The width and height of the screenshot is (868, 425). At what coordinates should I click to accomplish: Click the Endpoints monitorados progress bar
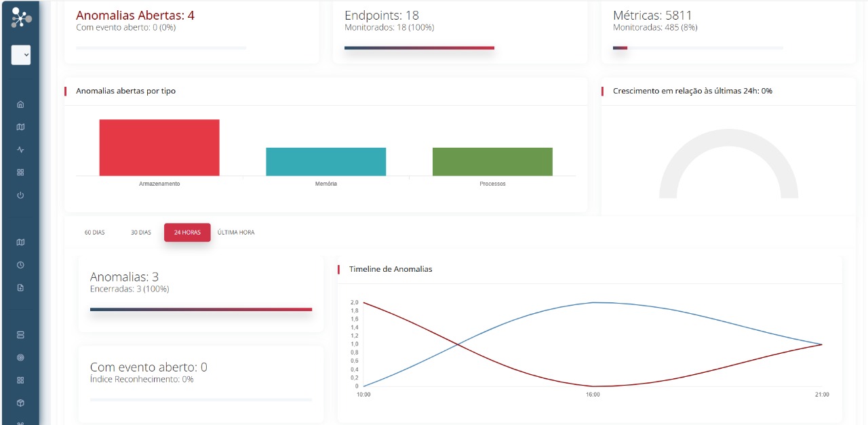(x=419, y=48)
